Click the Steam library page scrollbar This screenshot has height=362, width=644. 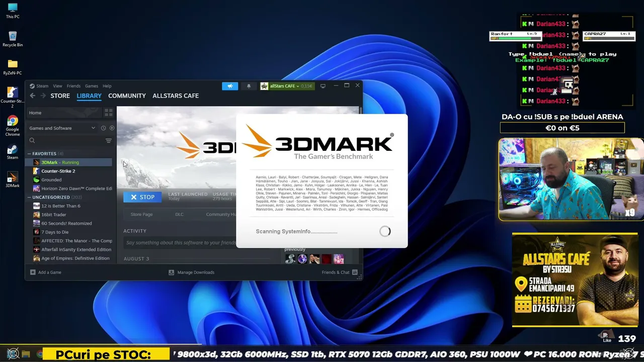point(361,110)
